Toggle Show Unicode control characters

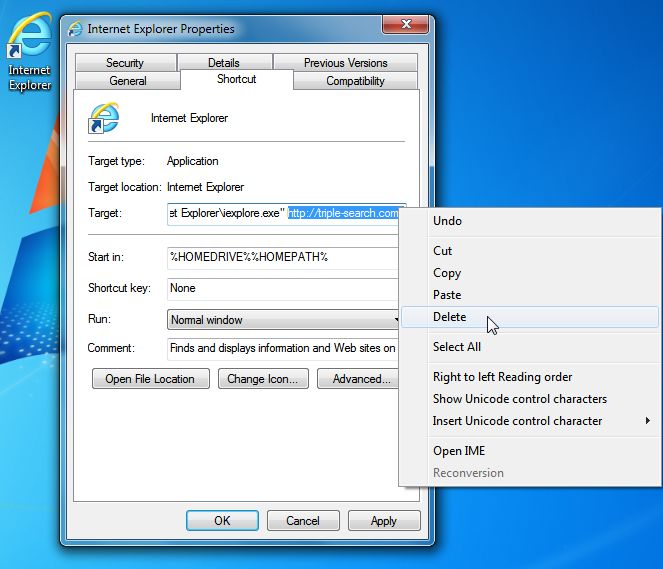click(530, 399)
